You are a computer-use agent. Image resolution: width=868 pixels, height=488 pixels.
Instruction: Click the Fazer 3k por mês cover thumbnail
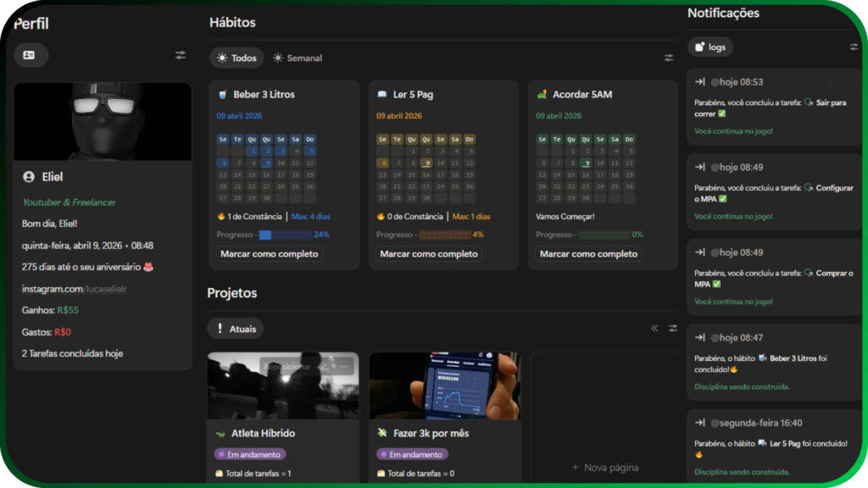[x=444, y=385]
